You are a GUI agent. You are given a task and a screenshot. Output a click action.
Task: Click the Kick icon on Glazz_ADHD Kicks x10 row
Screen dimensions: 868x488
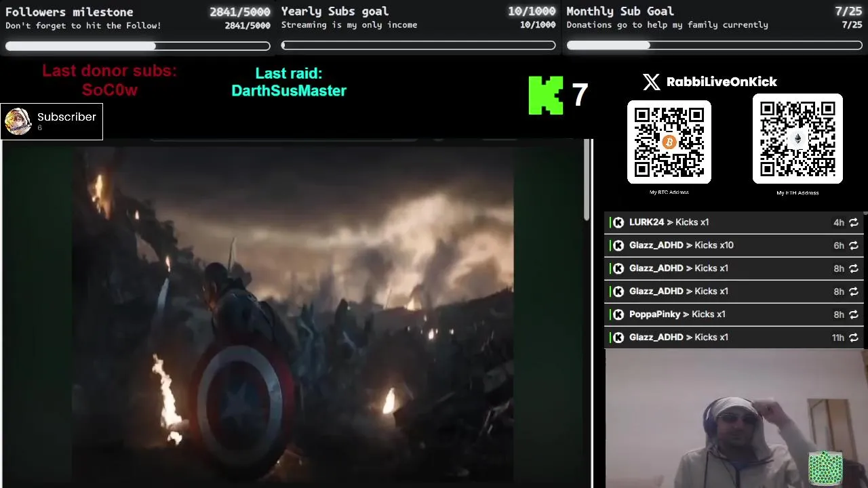pyautogui.click(x=618, y=245)
